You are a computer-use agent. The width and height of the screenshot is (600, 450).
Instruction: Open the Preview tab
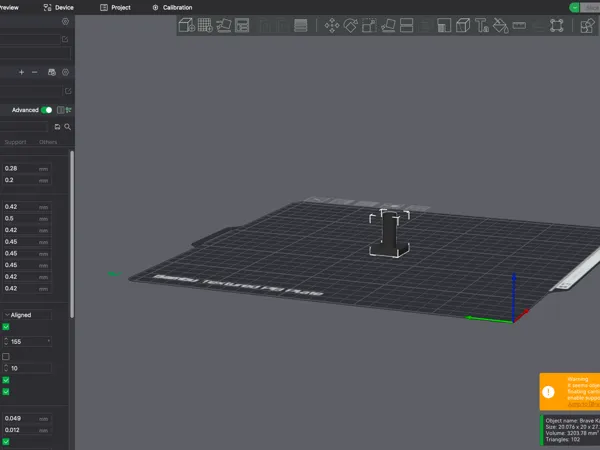[8, 8]
